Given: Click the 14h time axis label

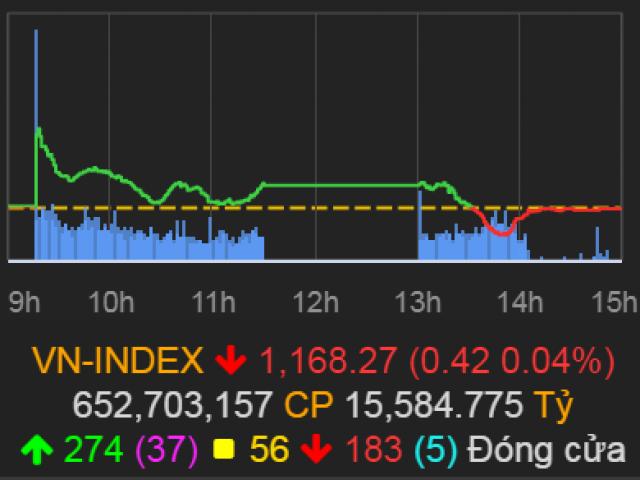Looking at the screenshot, I should pos(520,302).
